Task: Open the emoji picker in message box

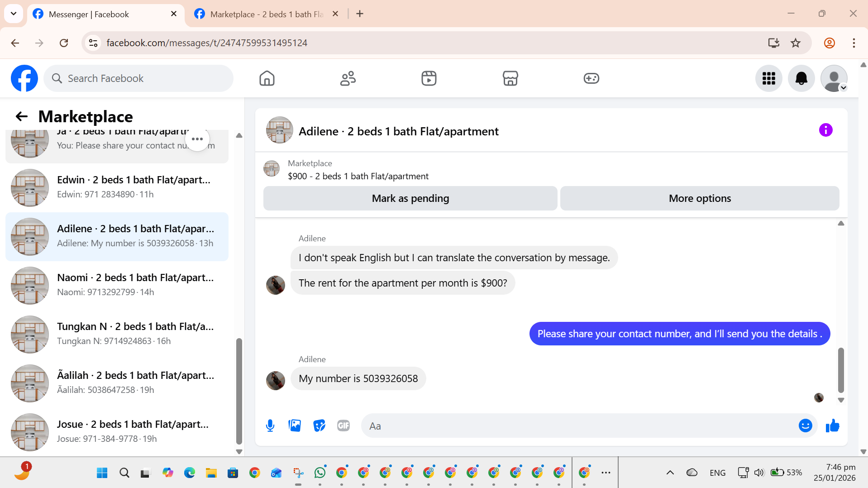Action: coord(805,426)
